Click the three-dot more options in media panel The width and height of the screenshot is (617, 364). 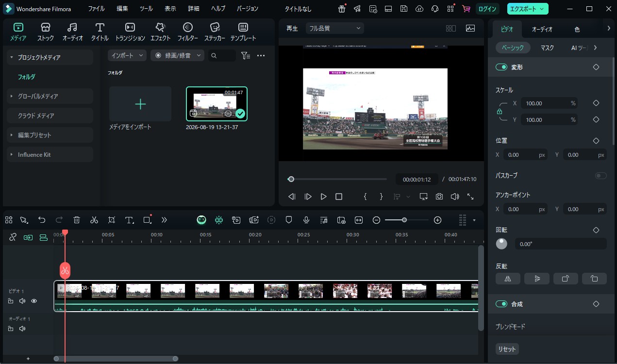click(x=261, y=55)
